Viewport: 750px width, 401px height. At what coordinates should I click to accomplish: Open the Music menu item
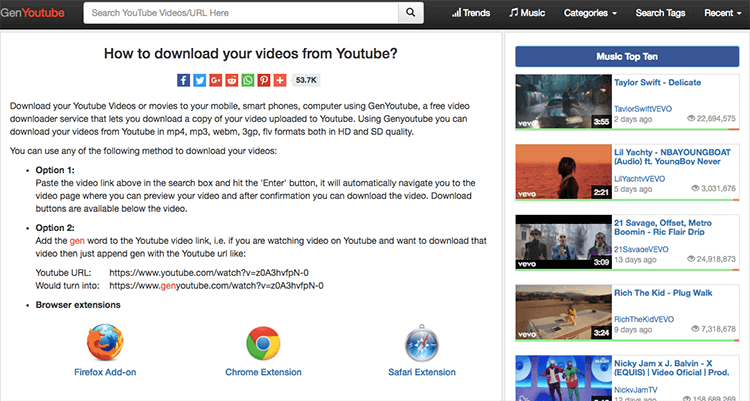click(x=527, y=13)
